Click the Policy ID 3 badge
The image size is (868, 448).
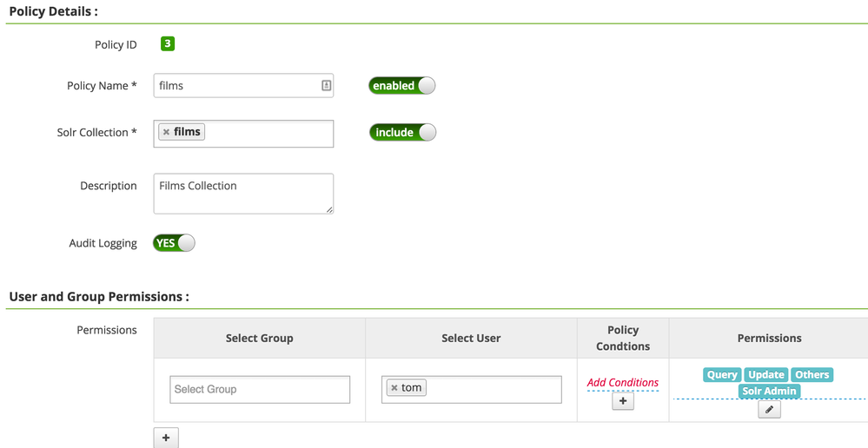coord(168,43)
